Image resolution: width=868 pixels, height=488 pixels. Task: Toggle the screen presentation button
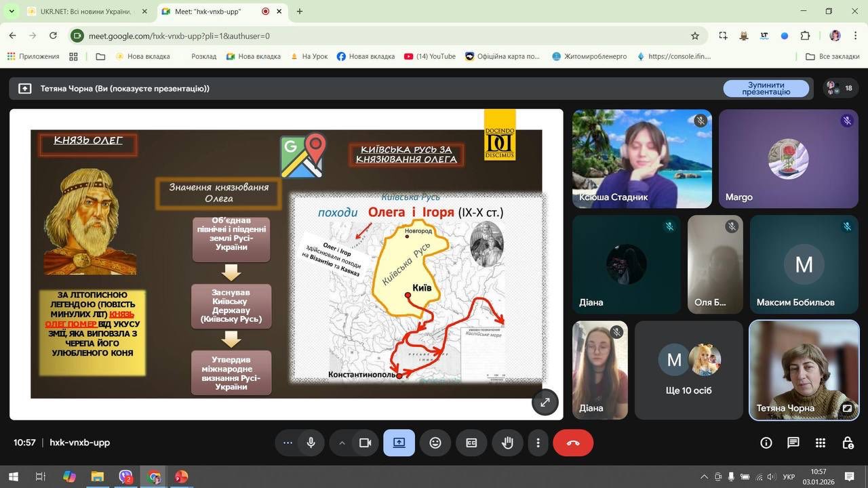(x=399, y=443)
